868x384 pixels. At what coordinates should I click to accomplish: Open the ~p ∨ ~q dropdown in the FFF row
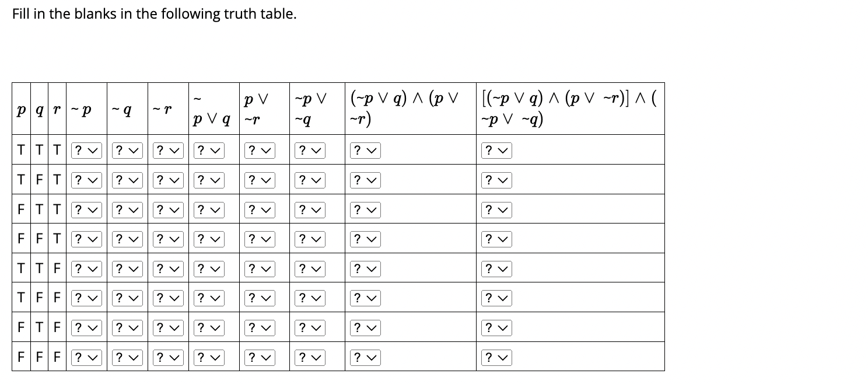[x=309, y=357]
